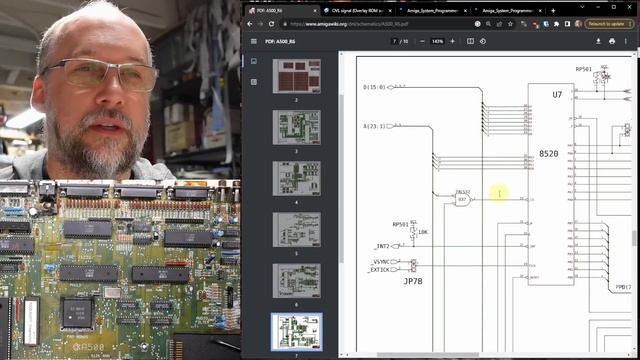Open the Extensions puzzle icon
This screenshot has height=360, width=640.
click(556, 24)
